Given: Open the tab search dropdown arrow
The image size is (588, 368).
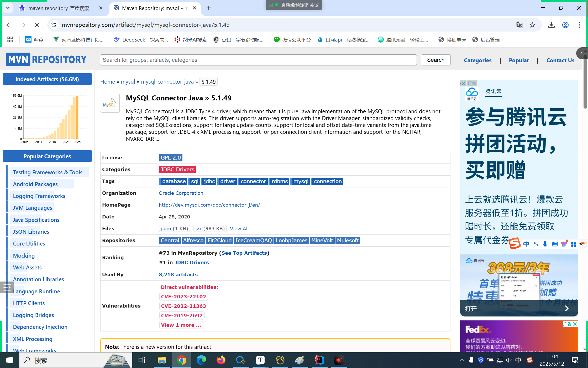Looking at the screenshot, I should click(x=8, y=8).
